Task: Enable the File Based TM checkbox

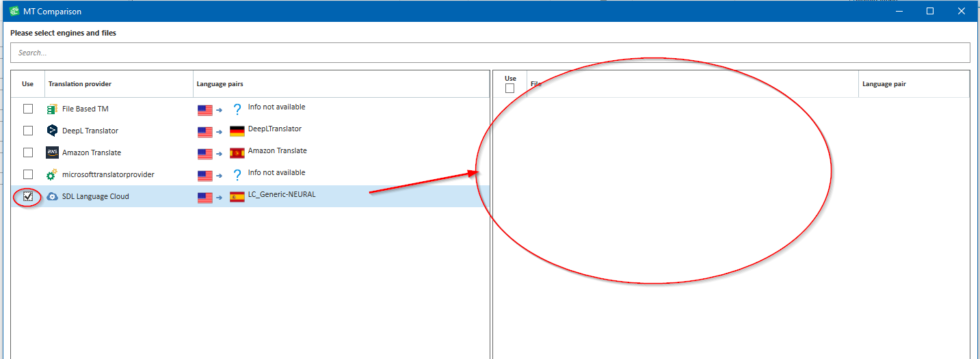Action: pos(28,109)
